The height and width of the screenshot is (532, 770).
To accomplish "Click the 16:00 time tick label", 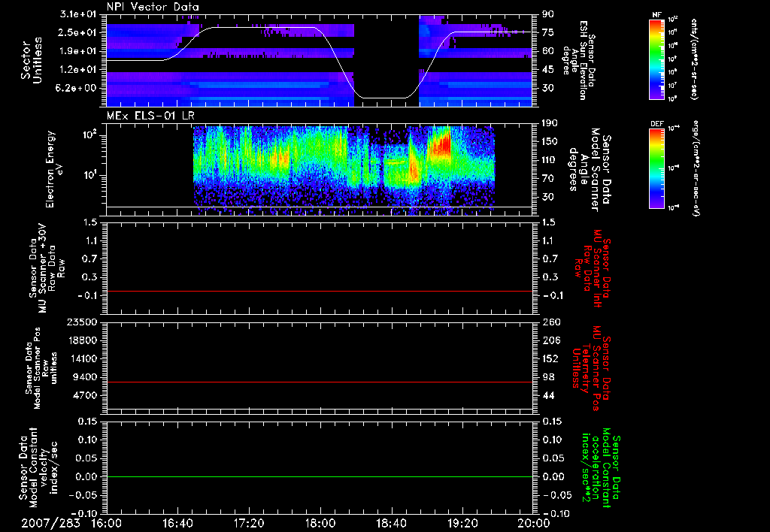I will [x=107, y=523].
